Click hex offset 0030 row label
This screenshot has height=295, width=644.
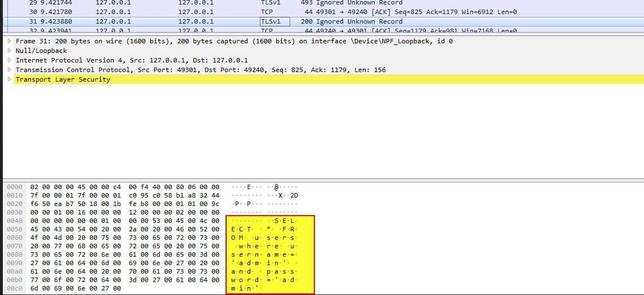click(x=14, y=212)
